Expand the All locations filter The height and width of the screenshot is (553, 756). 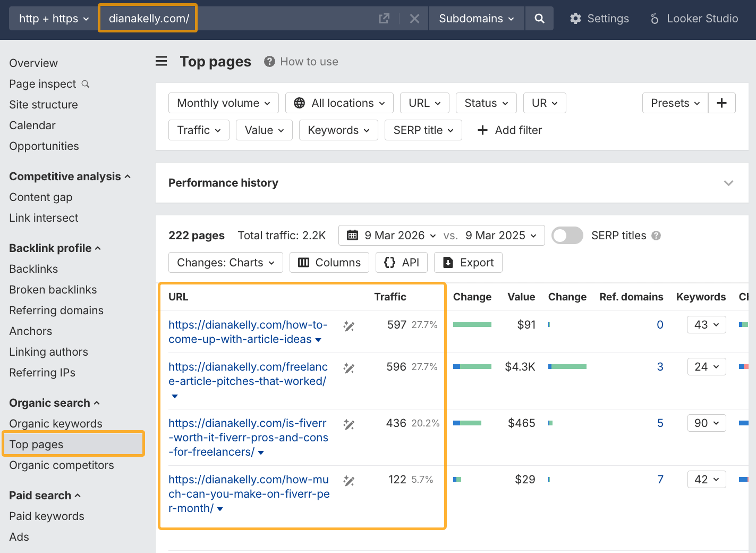[339, 103]
